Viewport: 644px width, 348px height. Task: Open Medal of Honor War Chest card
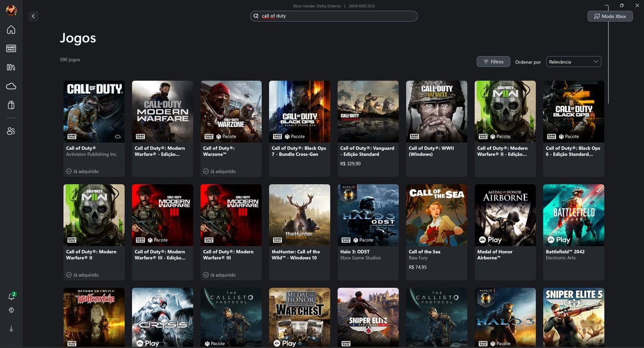click(299, 318)
